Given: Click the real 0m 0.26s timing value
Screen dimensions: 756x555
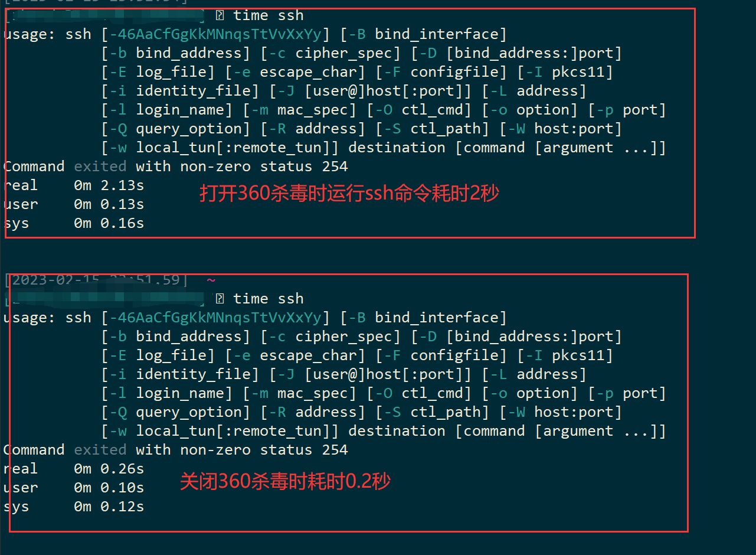Looking at the screenshot, I should coord(109,469).
